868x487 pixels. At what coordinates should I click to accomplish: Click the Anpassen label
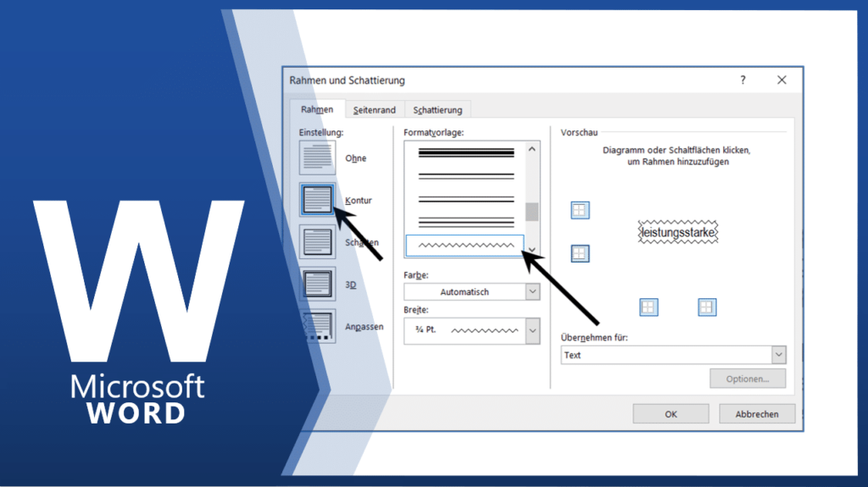click(364, 327)
